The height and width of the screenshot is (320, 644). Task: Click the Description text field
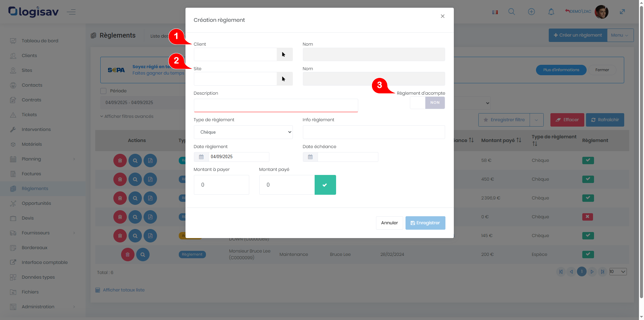(276, 105)
